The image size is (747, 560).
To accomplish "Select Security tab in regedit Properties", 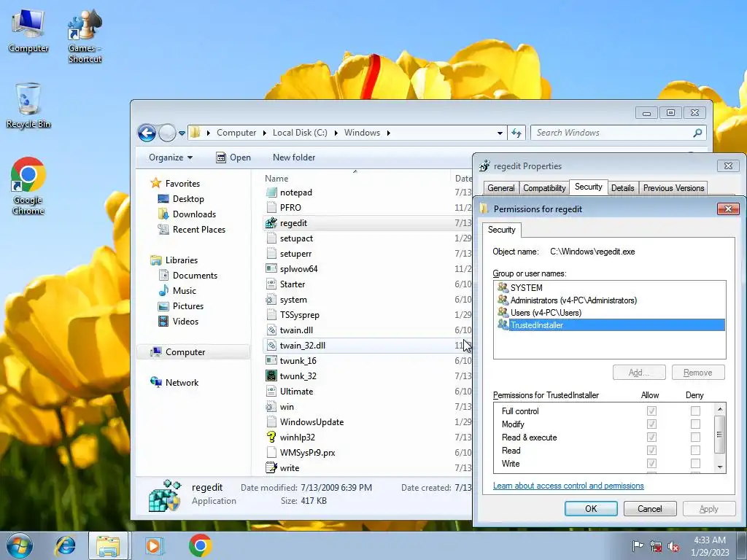I will [x=589, y=187].
